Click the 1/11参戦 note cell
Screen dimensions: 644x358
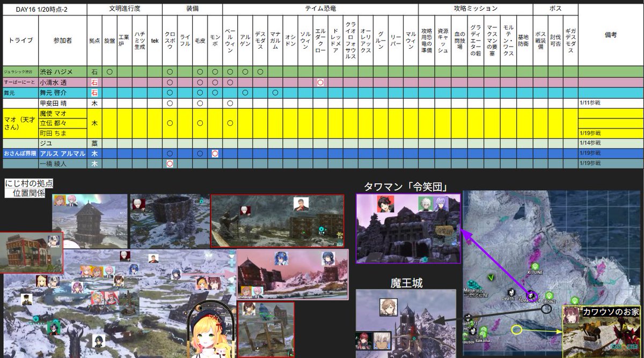tap(610, 103)
